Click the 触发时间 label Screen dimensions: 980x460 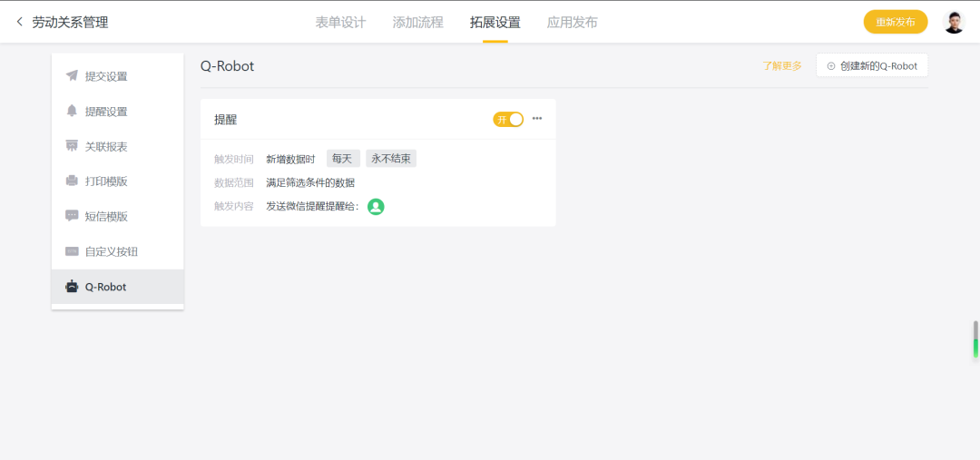click(234, 159)
